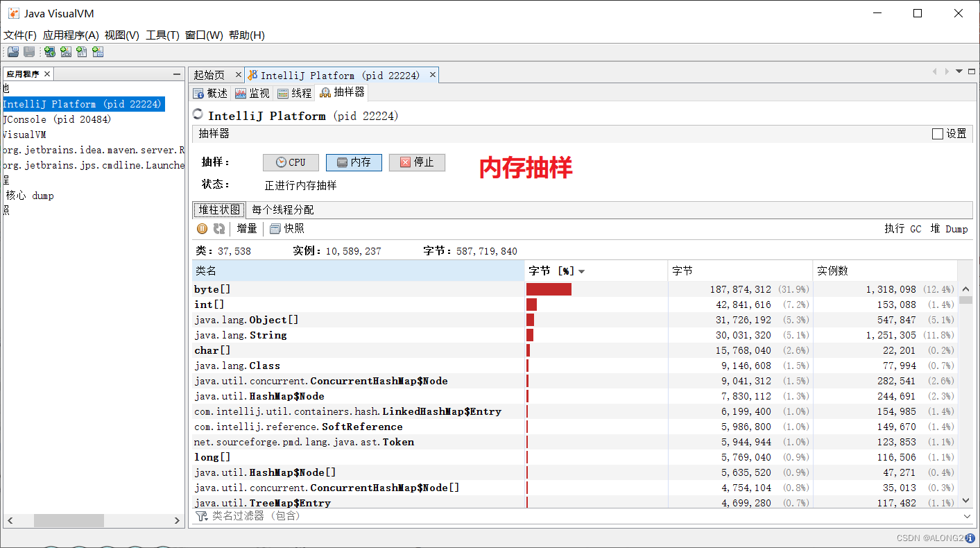Switch to the 线程 threads tab
The image size is (980, 548).
pyautogui.click(x=294, y=93)
